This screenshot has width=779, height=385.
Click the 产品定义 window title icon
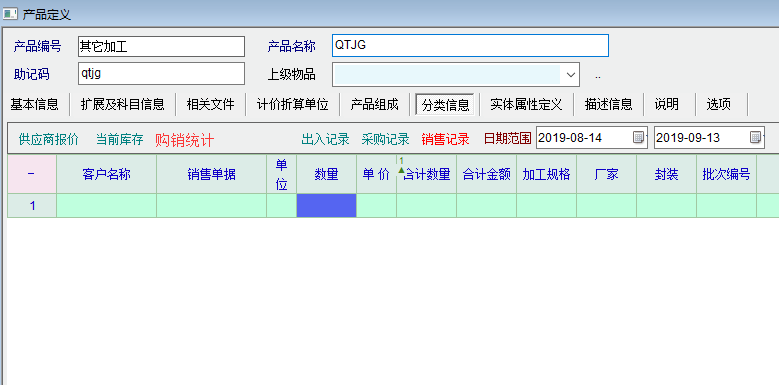pyautogui.click(x=10, y=13)
